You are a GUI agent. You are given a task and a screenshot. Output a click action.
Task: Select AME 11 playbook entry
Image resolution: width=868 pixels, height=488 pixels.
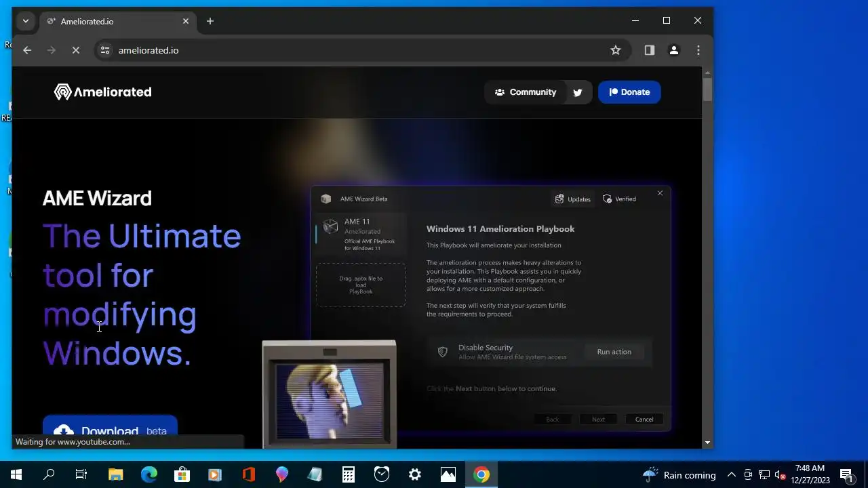361,235
